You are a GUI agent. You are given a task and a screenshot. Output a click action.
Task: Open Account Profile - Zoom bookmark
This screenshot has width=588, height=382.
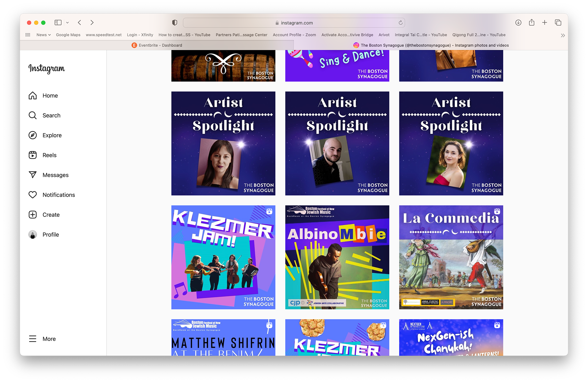click(x=294, y=35)
